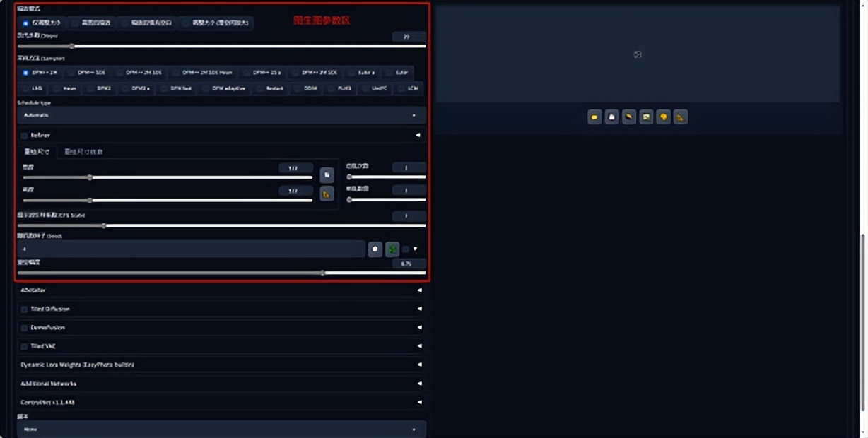Click the width slider track
Viewport: 868px width, 438px height.
(x=168, y=178)
